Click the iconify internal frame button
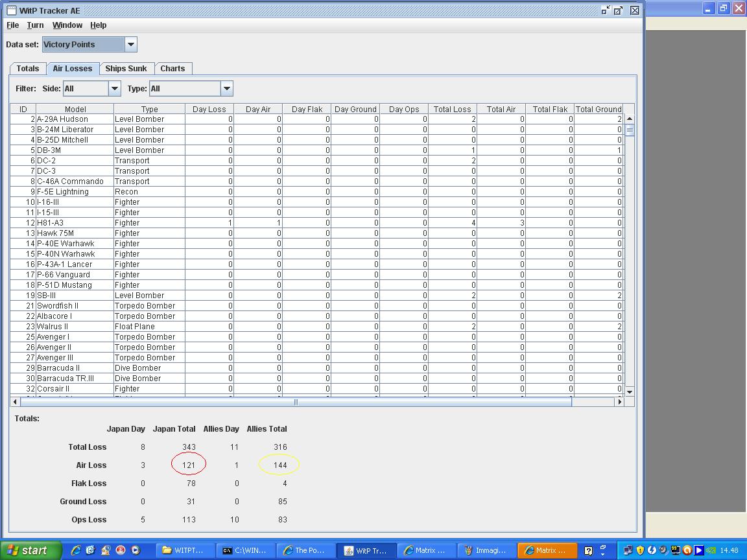Viewport: 747px width, 560px height. tap(606, 10)
